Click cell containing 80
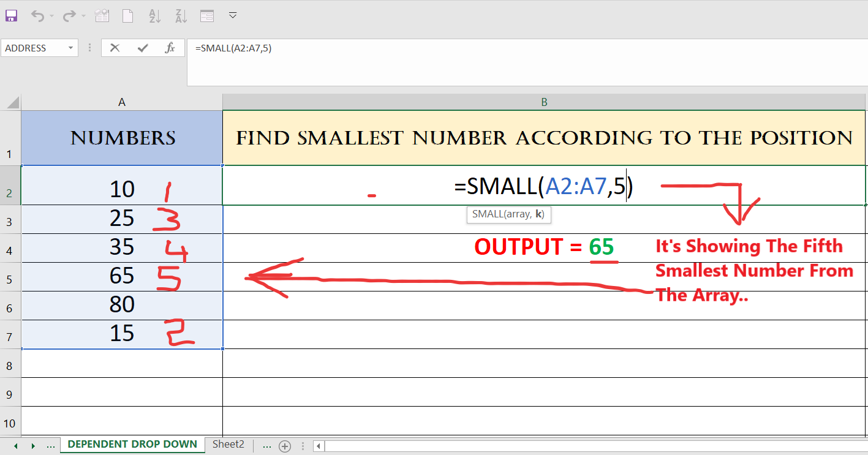The height and width of the screenshot is (455, 868). [x=122, y=306]
